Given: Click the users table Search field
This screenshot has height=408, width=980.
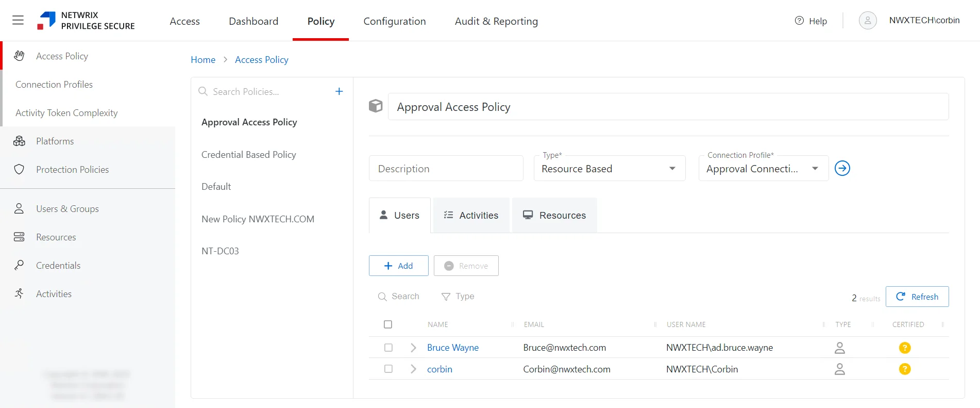Looking at the screenshot, I should pyautogui.click(x=405, y=297).
